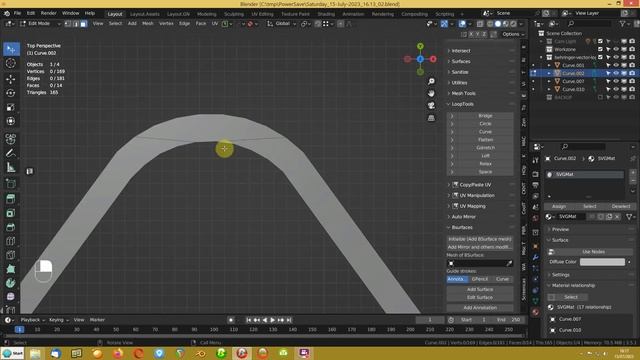
Task: Select the Select Box tool
Action: tap(11, 49)
